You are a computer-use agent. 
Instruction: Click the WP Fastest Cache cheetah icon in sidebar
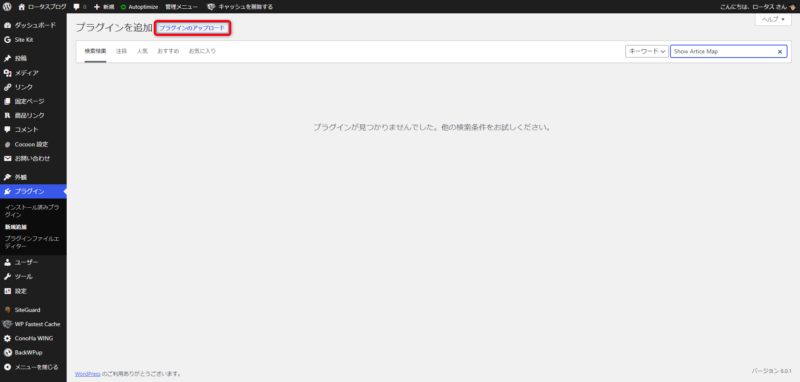click(x=7, y=324)
